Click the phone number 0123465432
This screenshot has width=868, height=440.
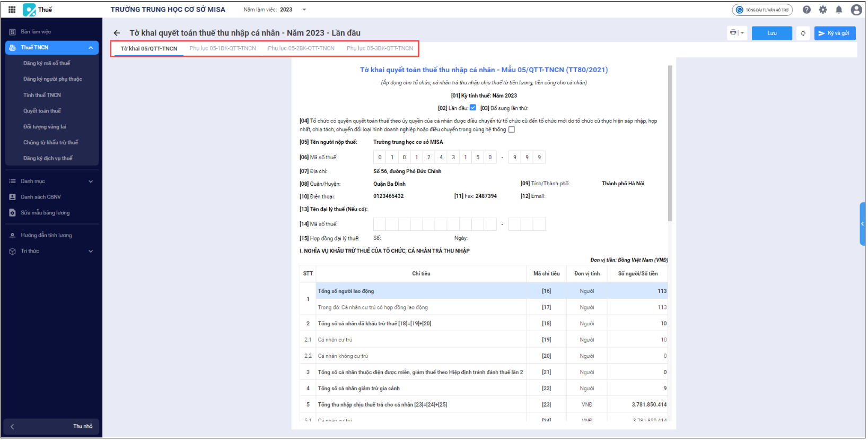coord(389,196)
